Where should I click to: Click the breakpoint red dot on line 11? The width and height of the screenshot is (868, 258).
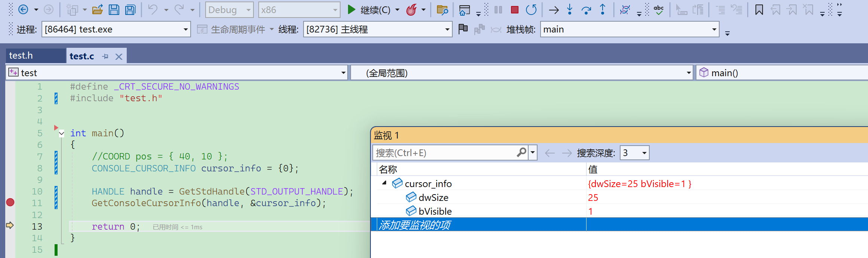pyautogui.click(x=10, y=202)
